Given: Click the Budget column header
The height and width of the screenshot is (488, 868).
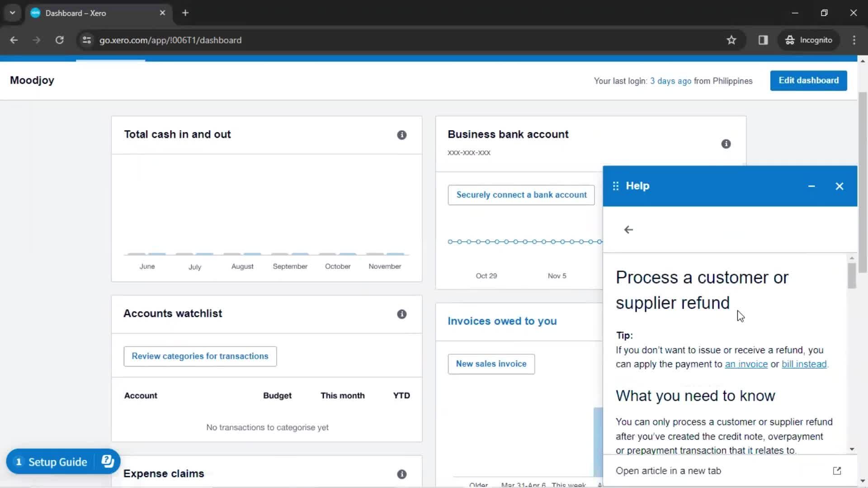Looking at the screenshot, I should point(277,396).
